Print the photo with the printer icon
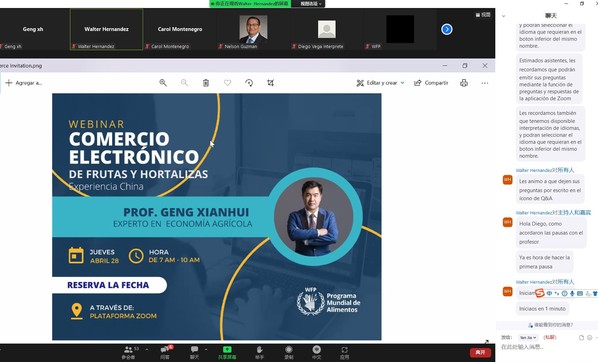Image resolution: width=598 pixels, height=362 pixels. (464, 83)
